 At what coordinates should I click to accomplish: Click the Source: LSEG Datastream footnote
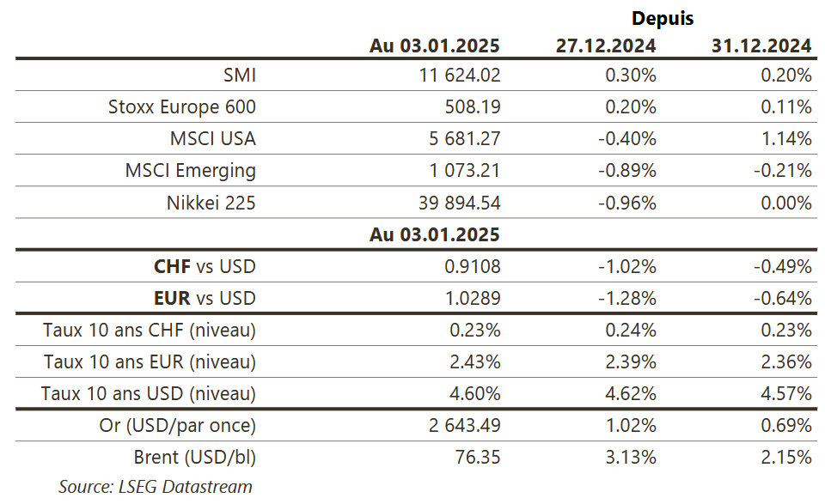tap(156, 487)
